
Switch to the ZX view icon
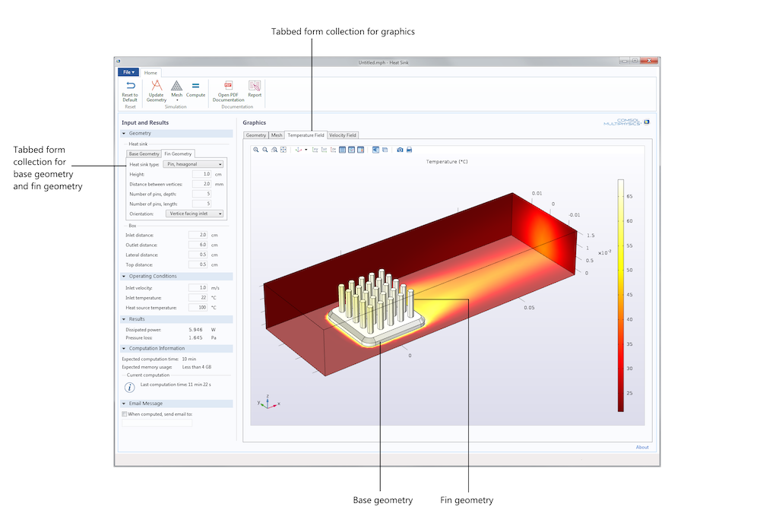click(x=333, y=150)
